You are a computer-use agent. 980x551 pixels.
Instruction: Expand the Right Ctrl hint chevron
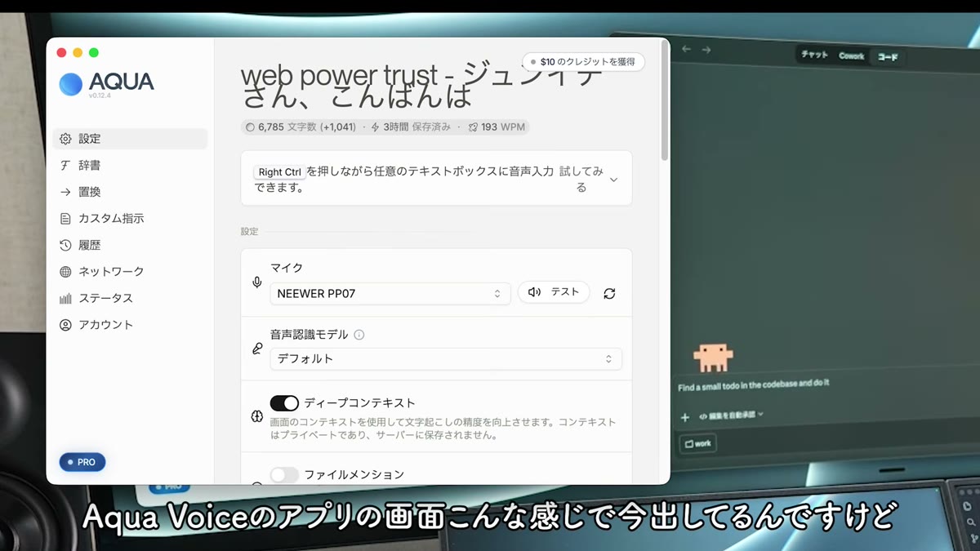click(x=614, y=180)
